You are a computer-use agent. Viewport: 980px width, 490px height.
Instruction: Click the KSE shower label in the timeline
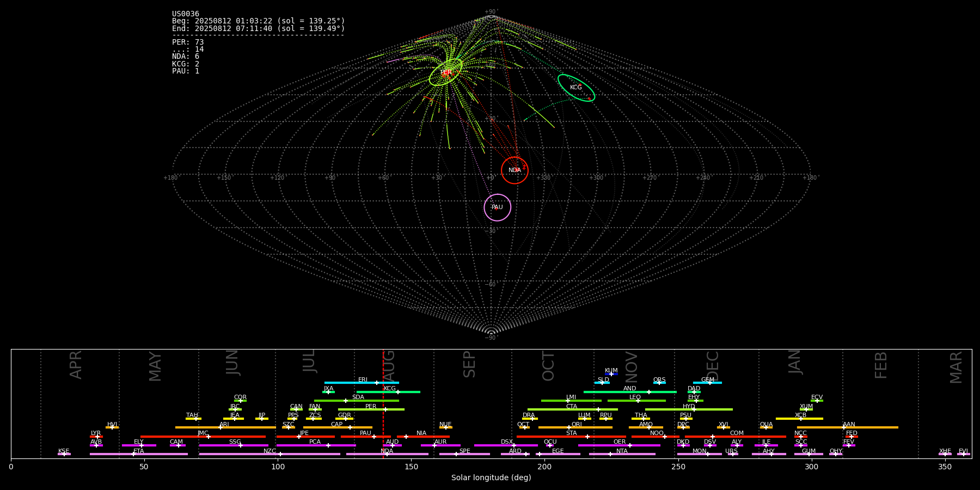click(64, 451)
